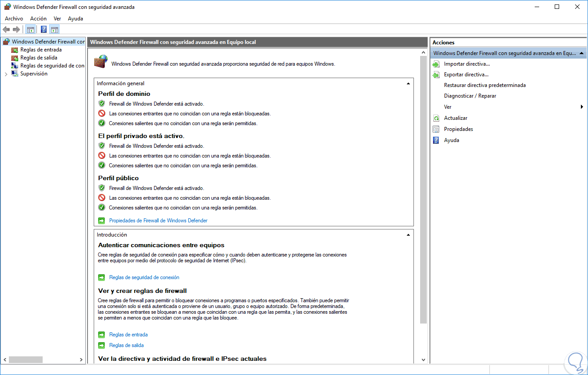Toggle the Action pane toolbar icon
This screenshot has width=588, height=375.
pos(55,30)
